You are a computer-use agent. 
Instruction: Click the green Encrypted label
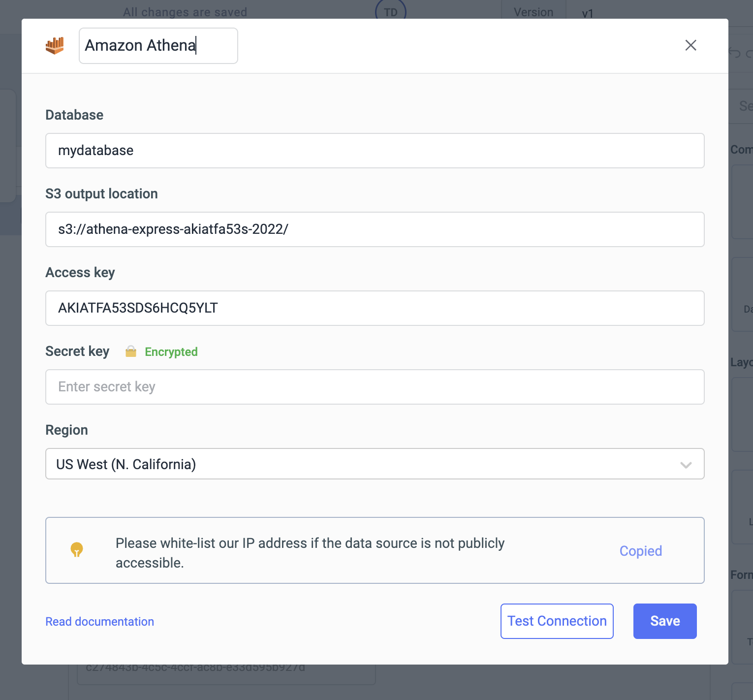(x=171, y=352)
